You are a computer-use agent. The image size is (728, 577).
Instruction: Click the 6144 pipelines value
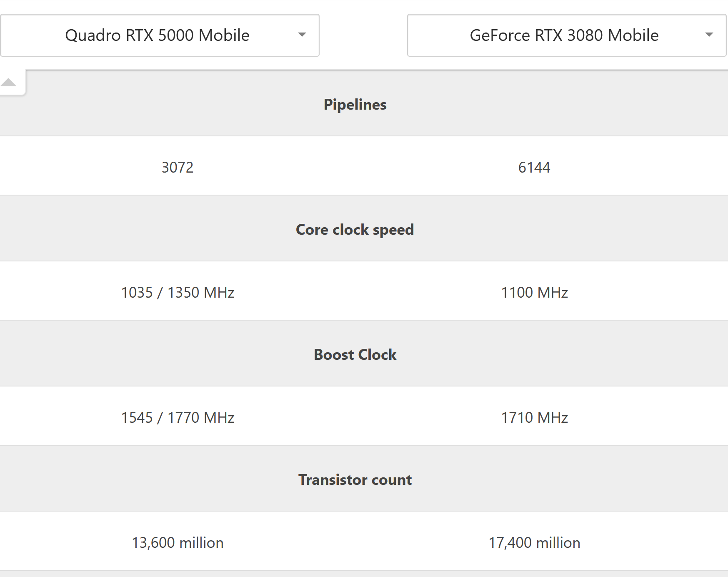click(534, 168)
